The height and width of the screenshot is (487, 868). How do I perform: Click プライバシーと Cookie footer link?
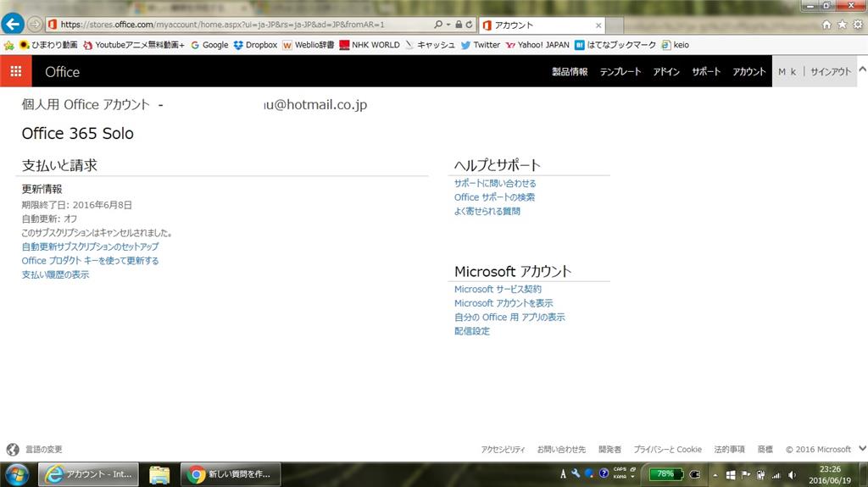[667, 450]
